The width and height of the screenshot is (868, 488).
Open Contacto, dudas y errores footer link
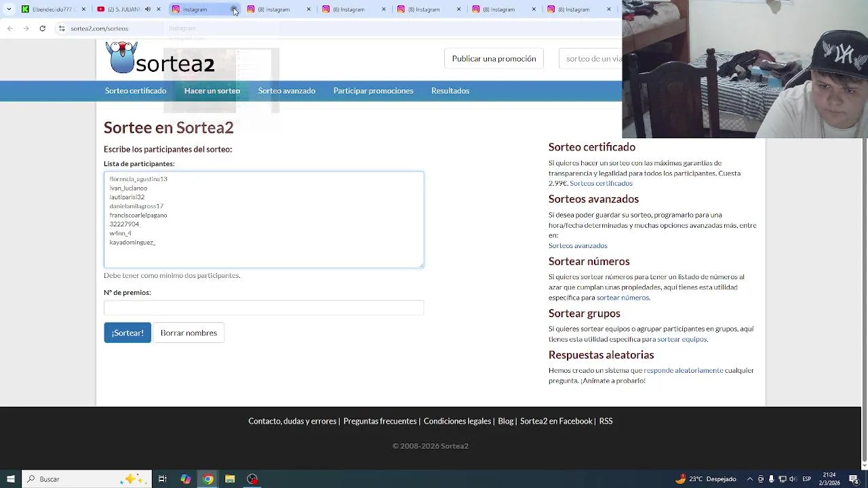pyautogui.click(x=292, y=422)
